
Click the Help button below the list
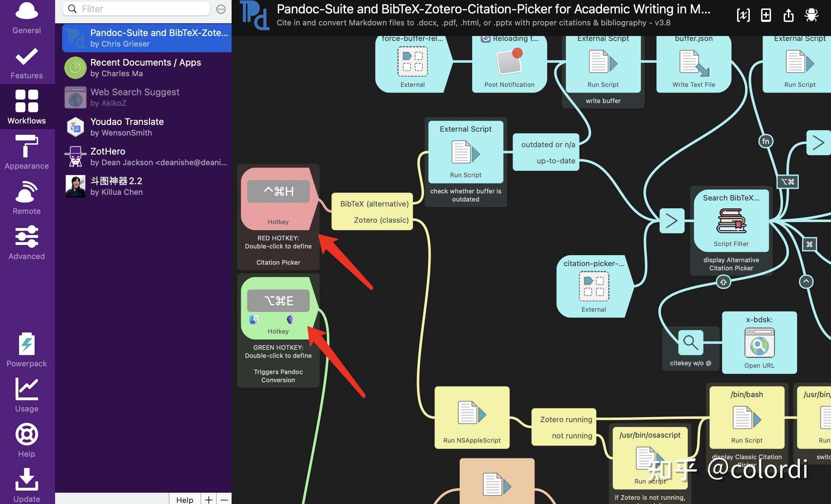(x=185, y=499)
